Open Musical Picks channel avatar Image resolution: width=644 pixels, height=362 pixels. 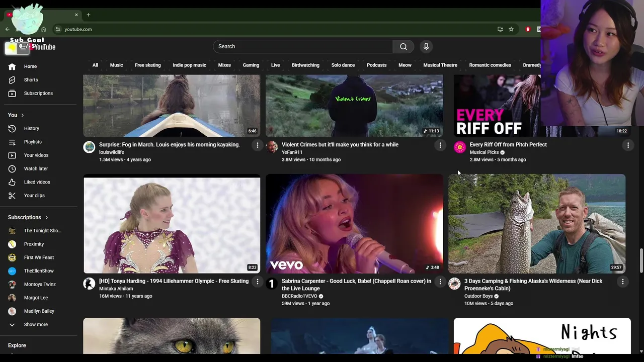point(460,147)
